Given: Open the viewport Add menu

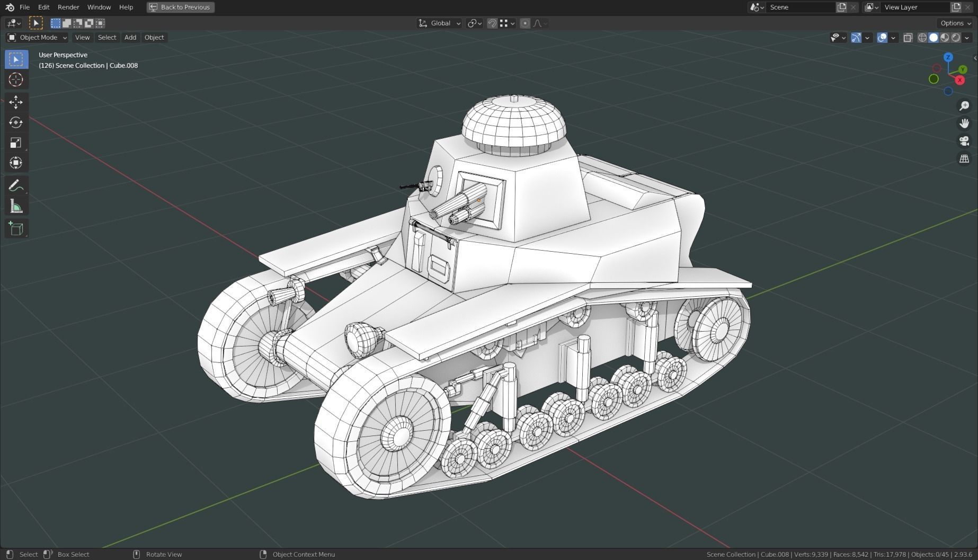Looking at the screenshot, I should (x=130, y=38).
